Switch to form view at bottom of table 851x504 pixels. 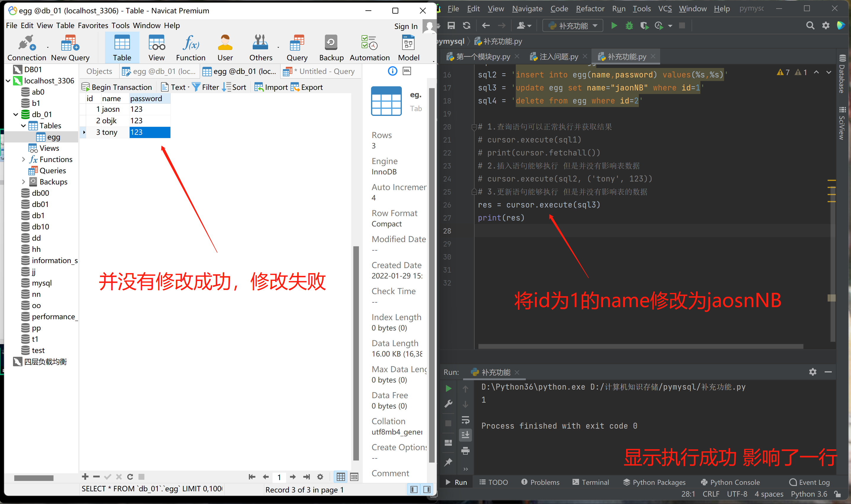[x=354, y=477]
